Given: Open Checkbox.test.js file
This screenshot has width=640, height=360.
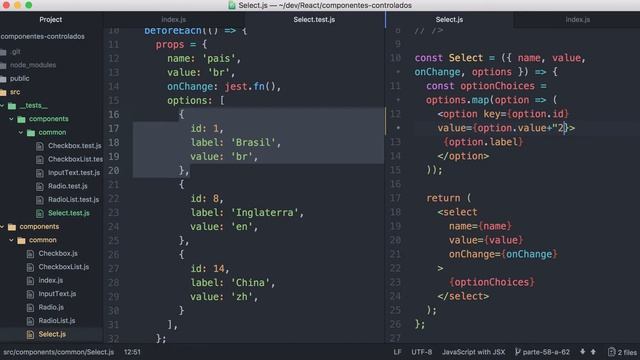Looking at the screenshot, I should pos(75,146).
